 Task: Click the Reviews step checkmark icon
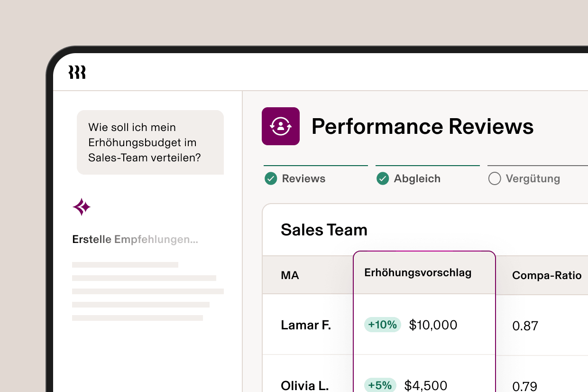coord(271,179)
